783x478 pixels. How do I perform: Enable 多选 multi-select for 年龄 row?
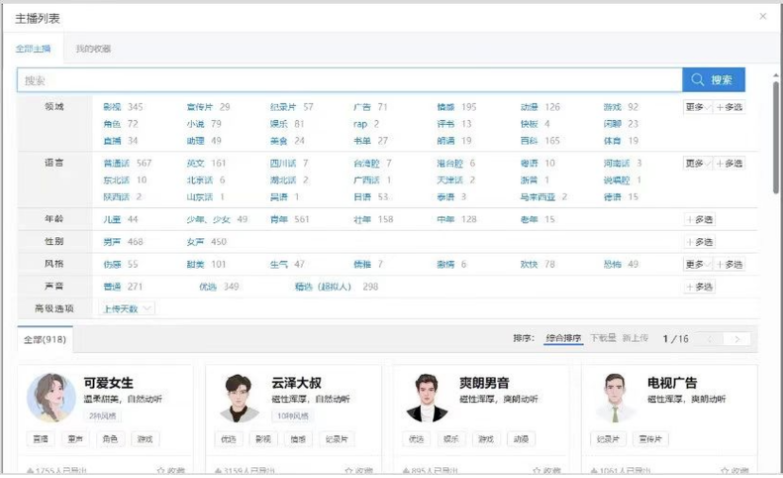click(699, 219)
